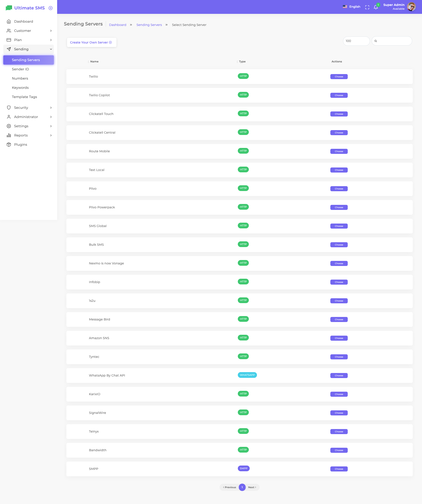Choose the Route Mobile server
The width and height of the screenshot is (422, 504).
pyautogui.click(x=339, y=151)
